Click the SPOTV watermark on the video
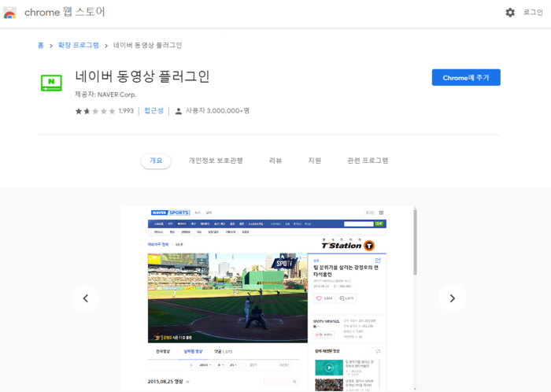The width and height of the screenshot is (551, 392). pyautogui.click(x=284, y=264)
